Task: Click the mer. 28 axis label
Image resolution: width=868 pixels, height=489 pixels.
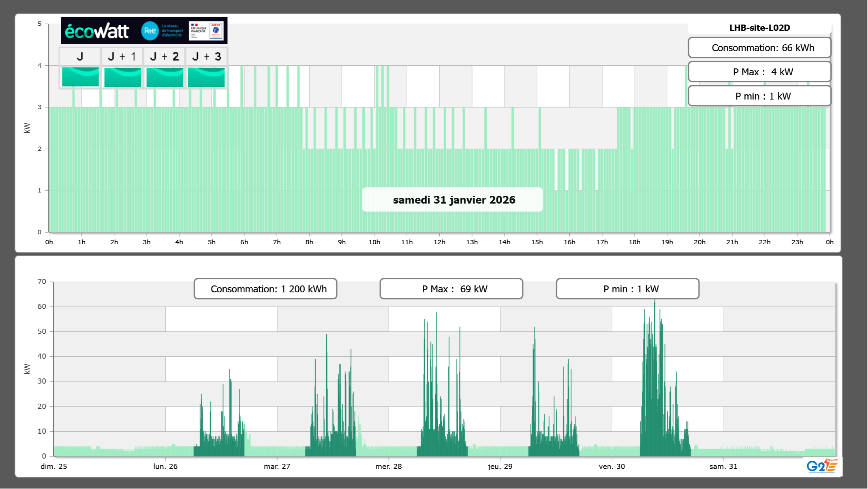Action: 389,466
